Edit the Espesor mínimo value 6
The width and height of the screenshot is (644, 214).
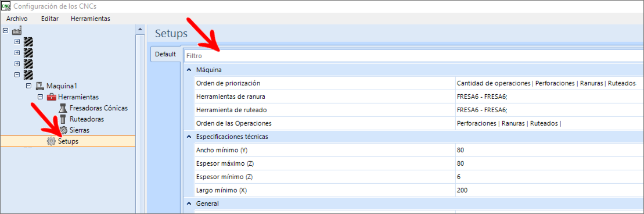point(549,177)
